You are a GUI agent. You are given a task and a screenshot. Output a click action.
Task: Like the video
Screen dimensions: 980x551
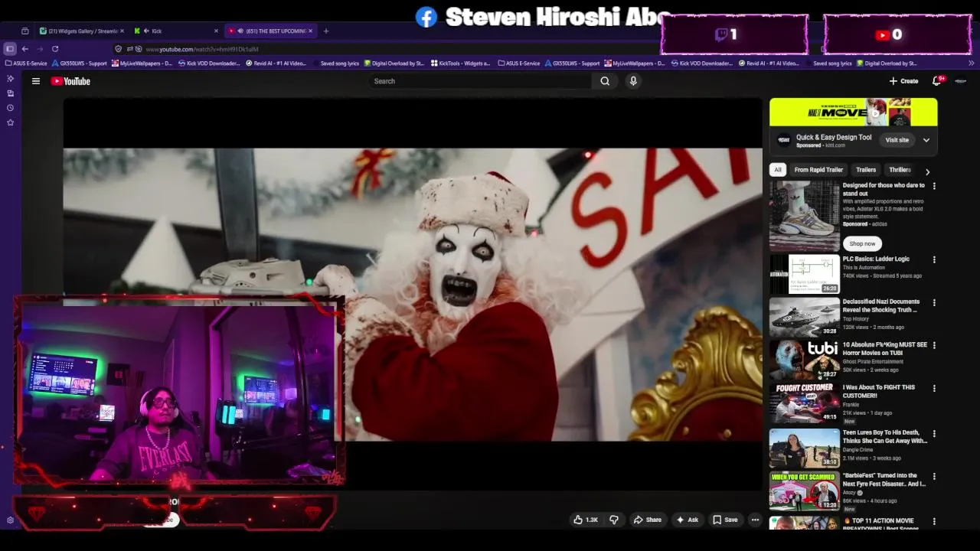click(586, 520)
